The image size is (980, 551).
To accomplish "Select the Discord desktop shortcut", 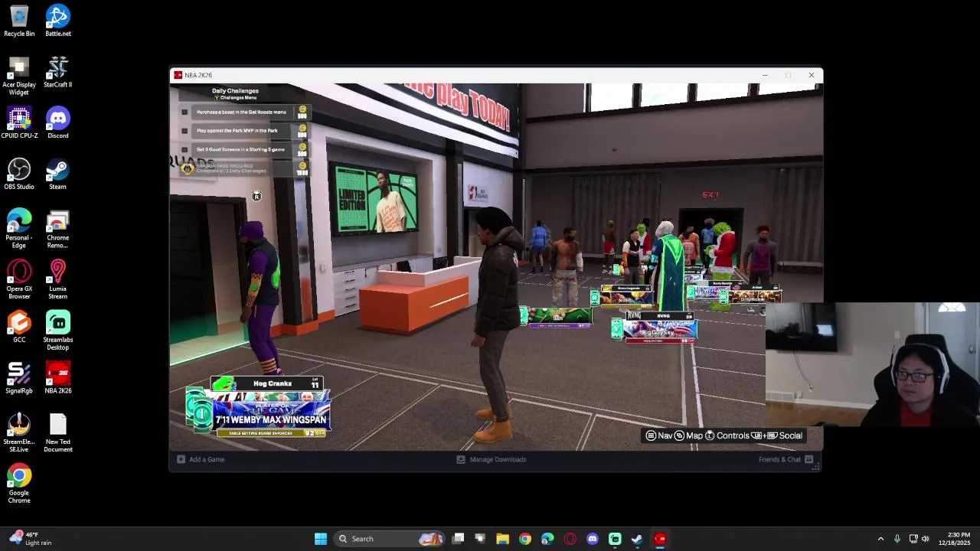I will pyautogui.click(x=58, y=123).
